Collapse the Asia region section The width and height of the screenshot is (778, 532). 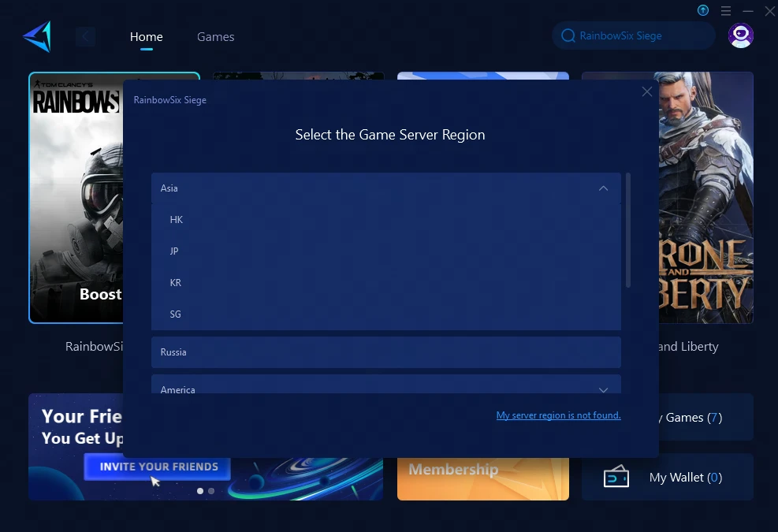click(603, 188)
